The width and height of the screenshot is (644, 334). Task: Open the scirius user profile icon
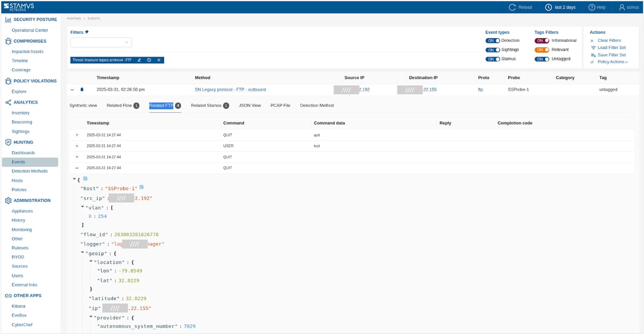(x=621, y=8)
